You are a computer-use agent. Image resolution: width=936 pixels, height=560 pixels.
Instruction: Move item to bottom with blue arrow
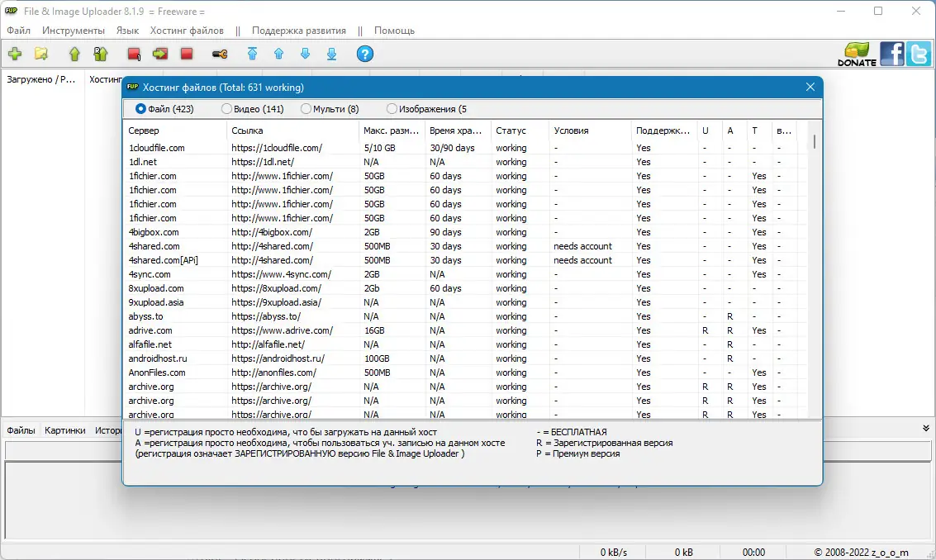coord(332,54)
